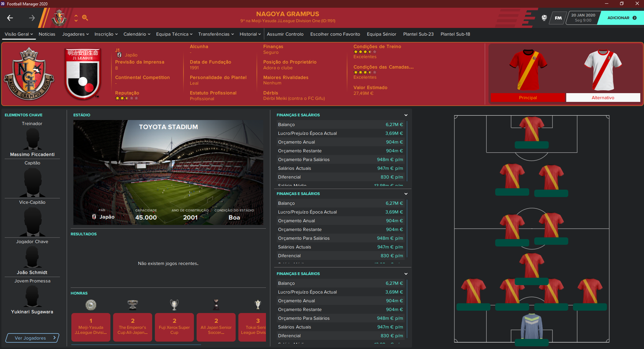
Task: Click the first finance panel scrollbar
Action: pos(407,151)
